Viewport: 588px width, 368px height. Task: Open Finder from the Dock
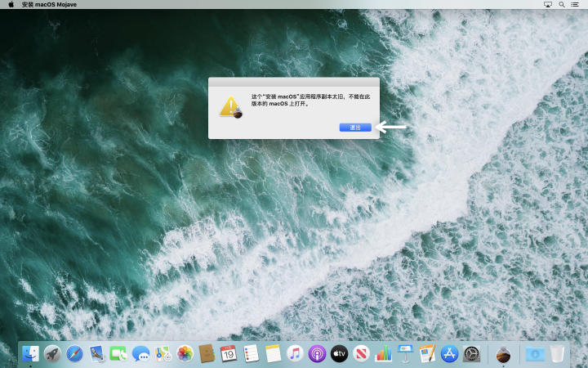[30, 354]
